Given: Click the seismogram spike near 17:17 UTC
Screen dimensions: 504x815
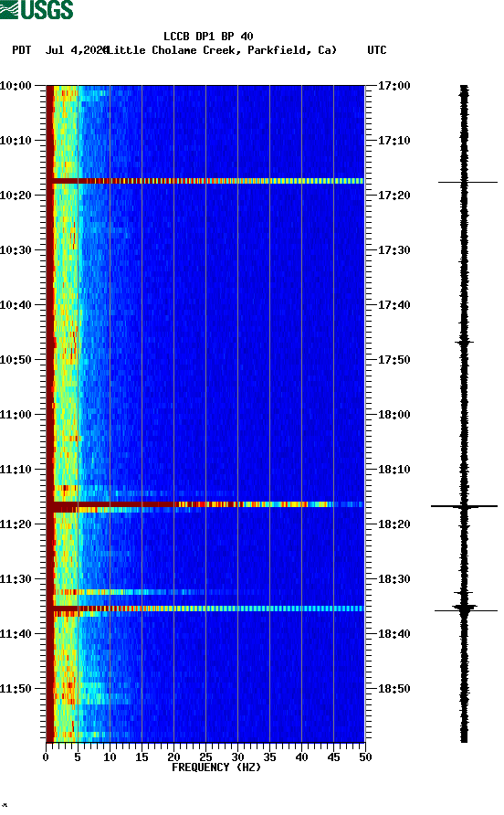Looking at the screenshot, I should [467, 183].
